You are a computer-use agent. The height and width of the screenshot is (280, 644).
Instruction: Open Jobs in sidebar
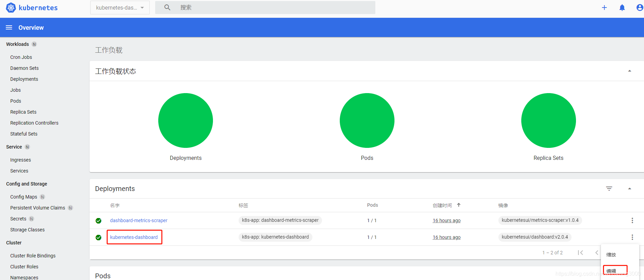click(15, 90)
